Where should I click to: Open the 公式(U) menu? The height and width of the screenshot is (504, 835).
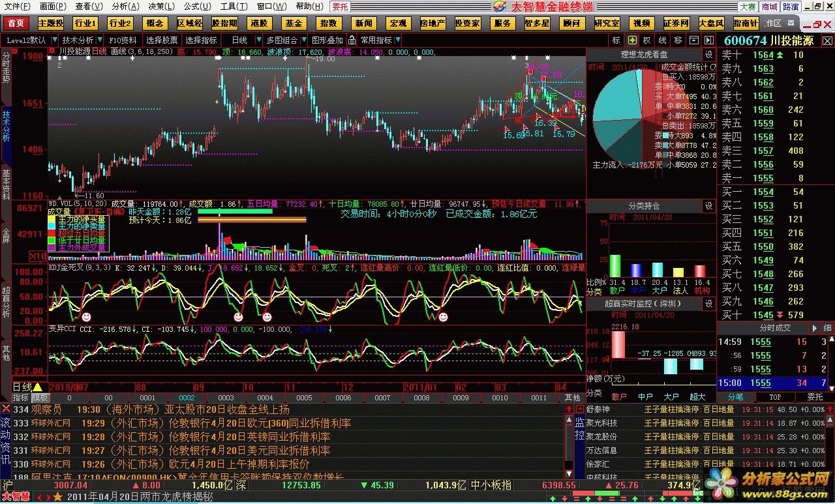[196, 7]
